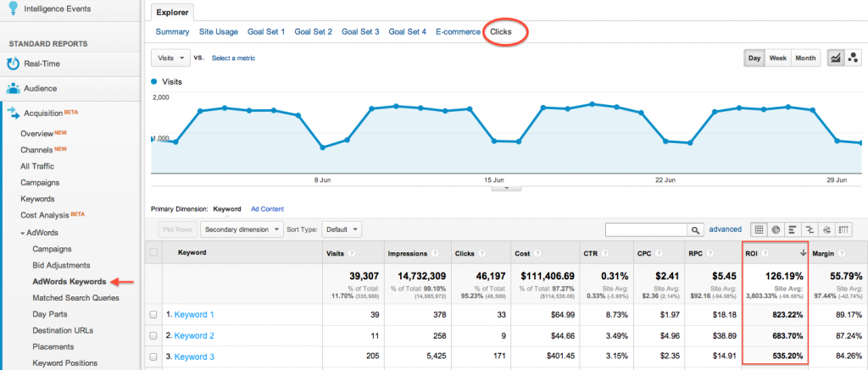Click the search magnifier button above the table
The width and height of the screenshot is (868, 370).
click(x=695, y=229)
